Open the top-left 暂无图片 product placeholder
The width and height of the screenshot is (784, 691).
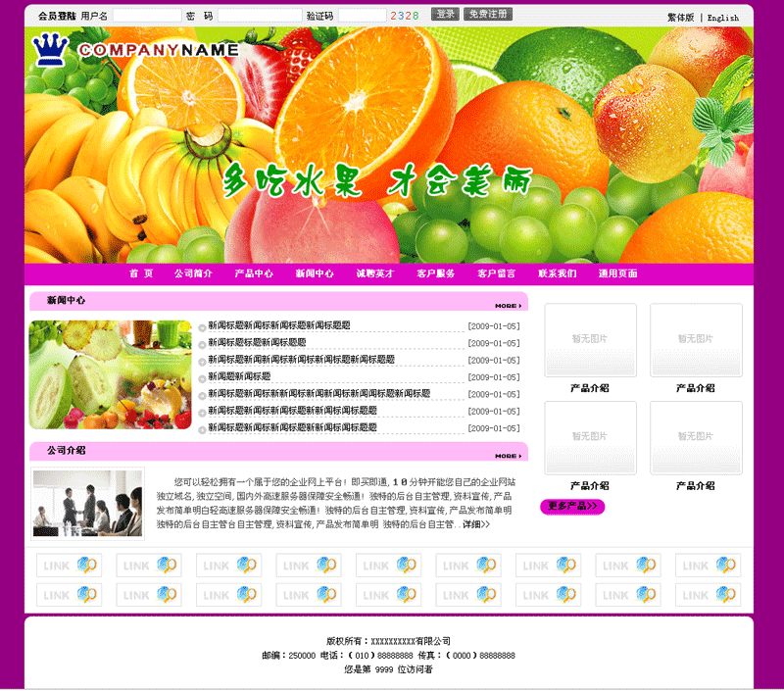pos(590,339)
